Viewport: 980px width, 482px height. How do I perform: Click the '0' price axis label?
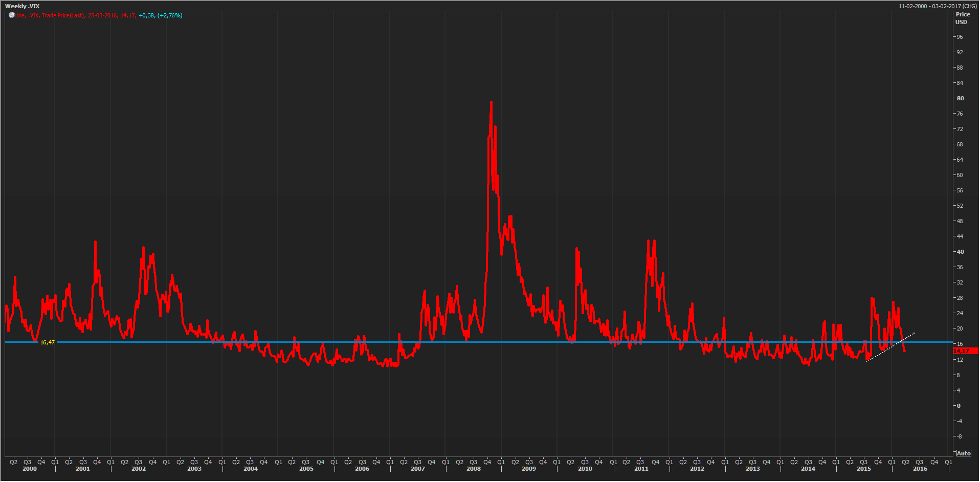point(959,406)
